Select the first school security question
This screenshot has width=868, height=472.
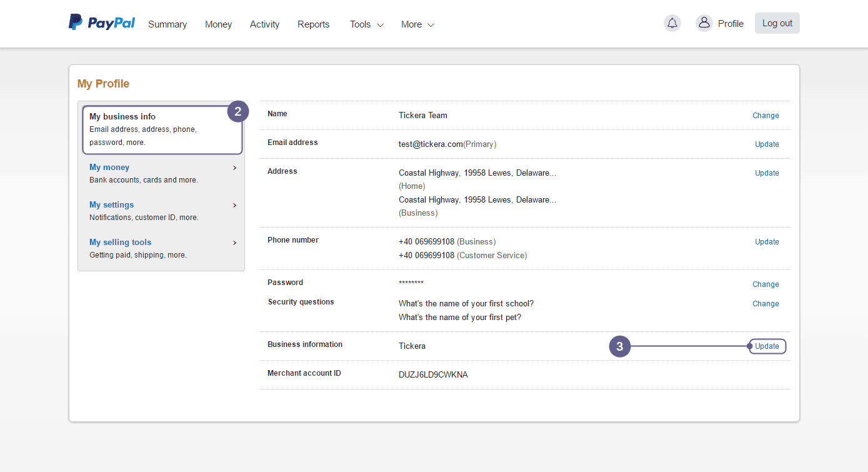click(x=466, y=304)
